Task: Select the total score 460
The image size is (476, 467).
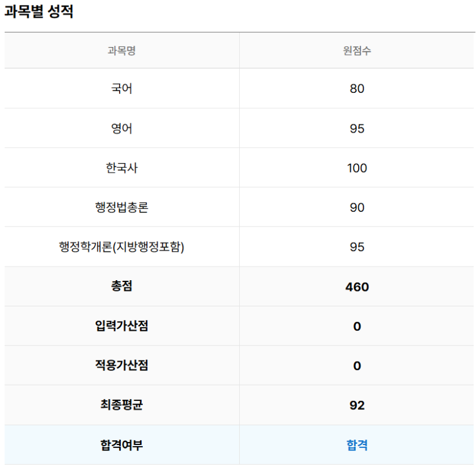Action: [357, 287]
